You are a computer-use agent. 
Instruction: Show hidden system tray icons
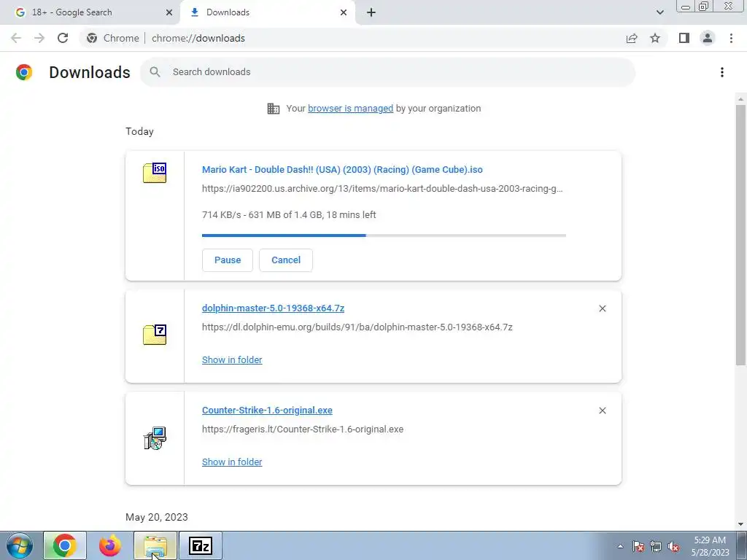click(x=620, y=546)
